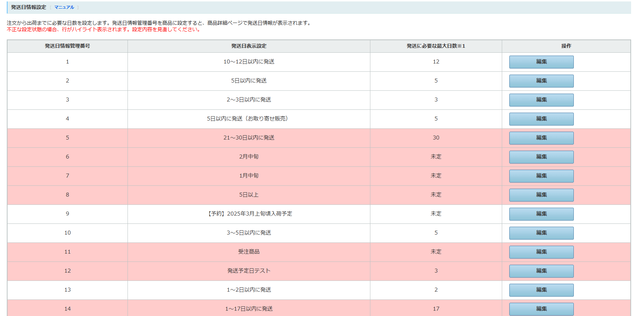Select the 5日以内に発送 cell in row 2
The width and height of the screenshot is (644, 316).
[249, 81]
